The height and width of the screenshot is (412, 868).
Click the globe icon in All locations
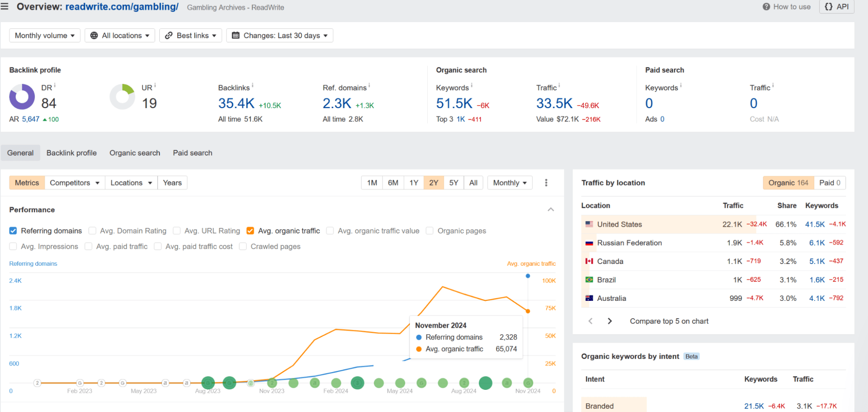[94, 36]
